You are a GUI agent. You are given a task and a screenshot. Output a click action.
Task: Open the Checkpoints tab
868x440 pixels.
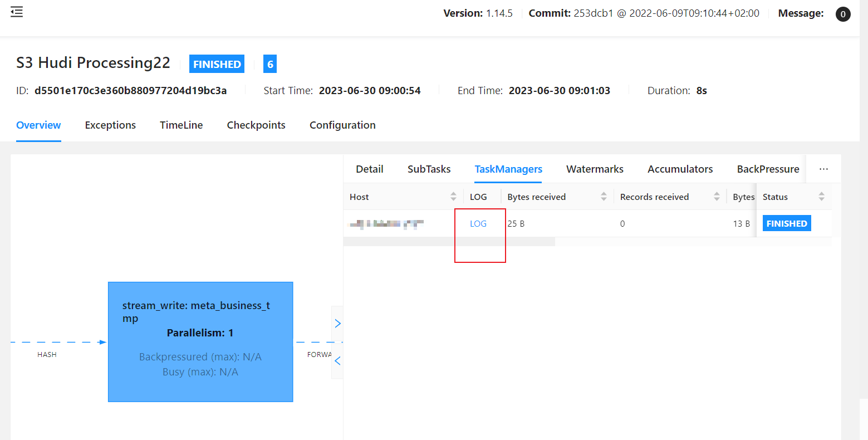pos(256,125)
